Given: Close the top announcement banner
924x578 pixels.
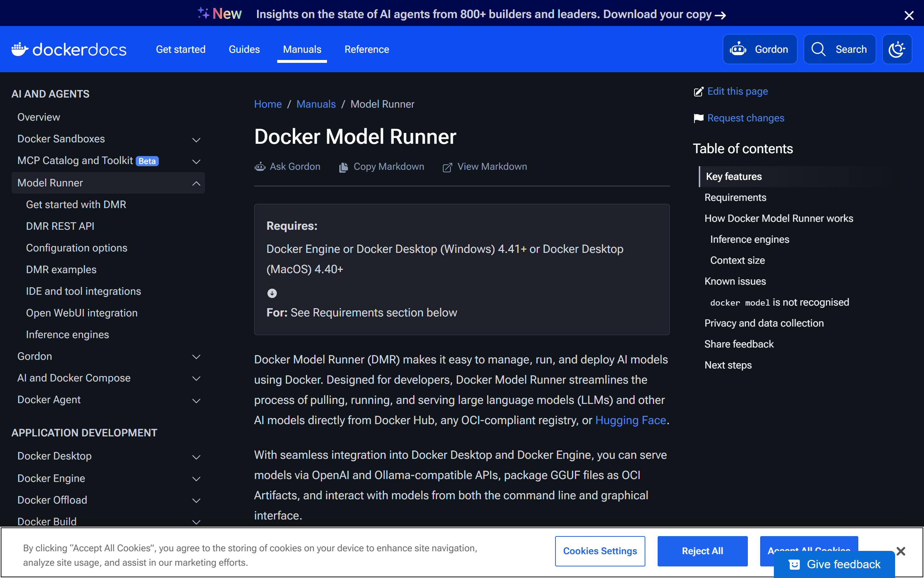Looking at the screenshot, I should point(909,15).
